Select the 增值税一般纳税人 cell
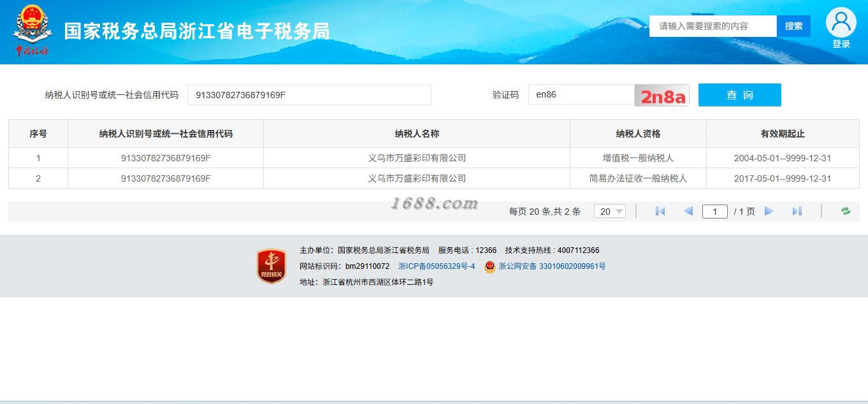 tap(638, 158)
